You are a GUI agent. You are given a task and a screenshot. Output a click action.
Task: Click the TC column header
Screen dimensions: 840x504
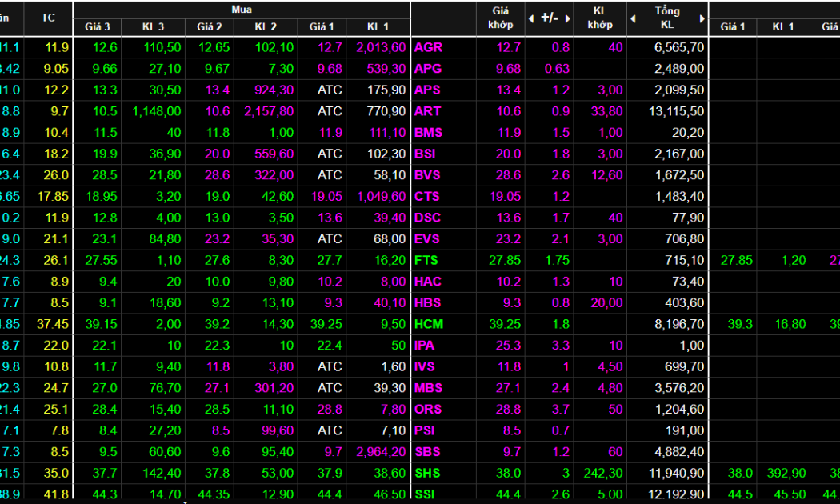point(48,18)
